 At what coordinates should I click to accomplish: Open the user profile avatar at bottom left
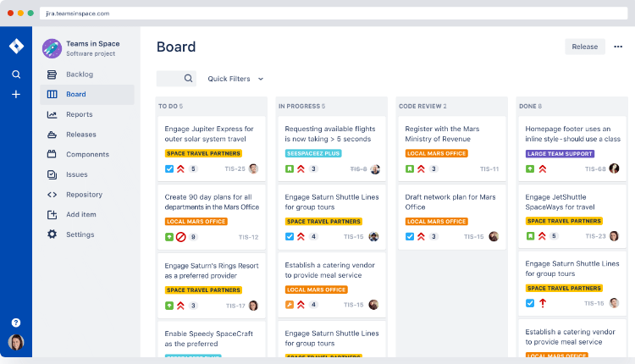(16, 342)
